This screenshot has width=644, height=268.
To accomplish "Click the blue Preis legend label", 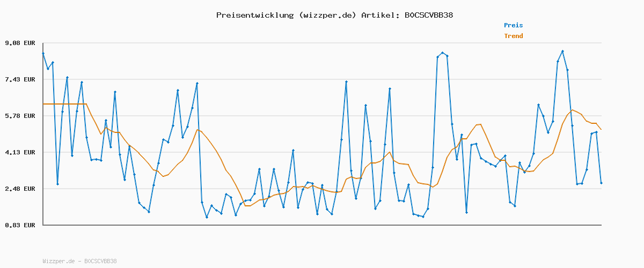I will (513, 25).
